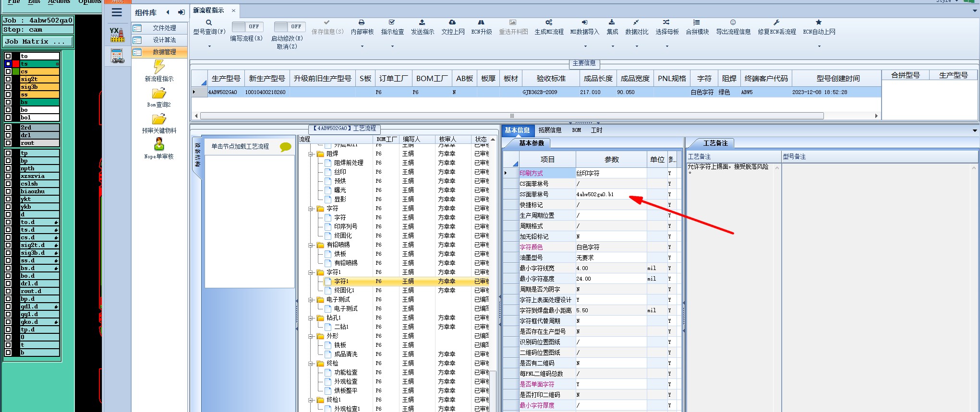This screenshot has width=980, height=412.
Task: Collapse the 有铅喷锡 tree folder
Action: [x=311, y=245]
